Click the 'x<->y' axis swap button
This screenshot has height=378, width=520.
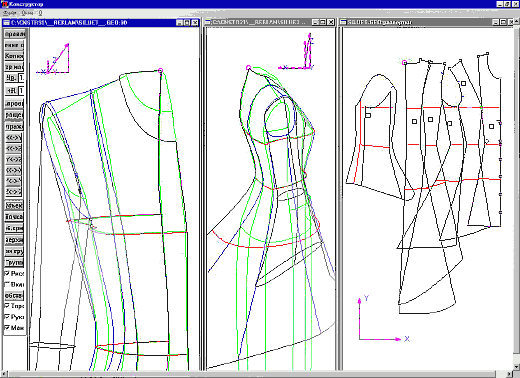(x=13, y=138)
